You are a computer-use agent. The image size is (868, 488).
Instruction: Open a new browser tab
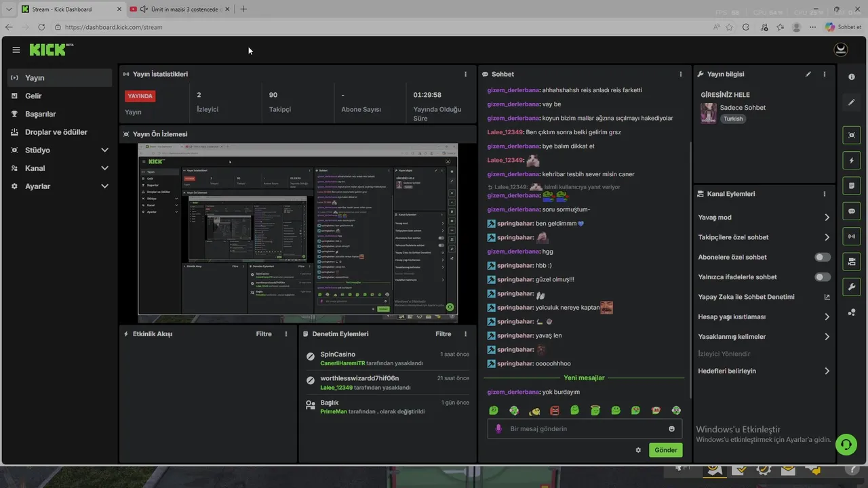(x=243, y=9)
